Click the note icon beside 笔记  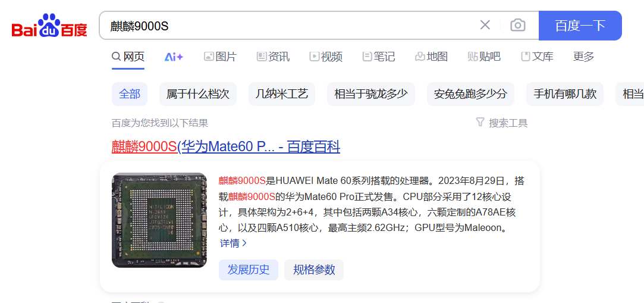click(x=367, y=57)
